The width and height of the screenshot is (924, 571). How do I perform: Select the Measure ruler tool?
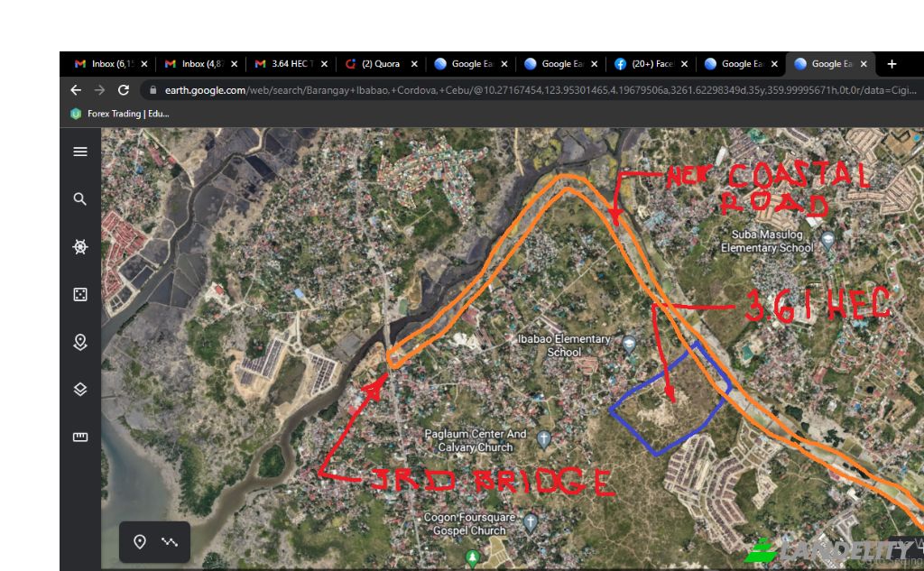pyautogui.click(x=80, y=437)
